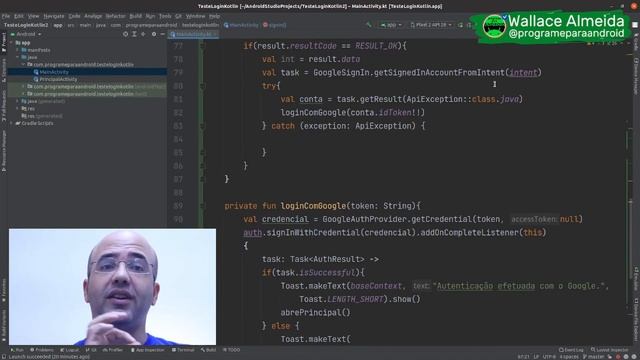Open the Problems tool window
The image size is (640, 360).
(x=42, y=350)
